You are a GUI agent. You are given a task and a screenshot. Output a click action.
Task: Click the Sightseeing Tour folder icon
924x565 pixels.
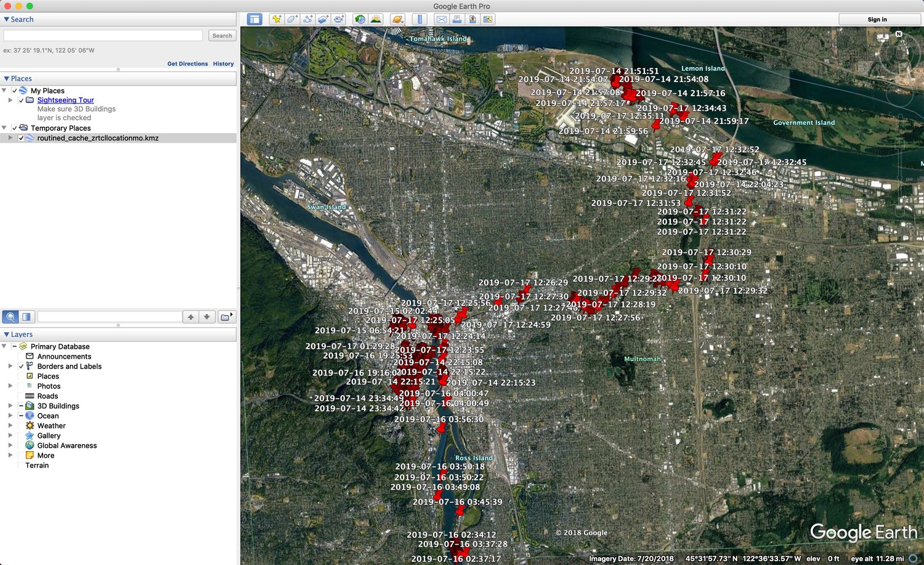(x=30, y=100)
